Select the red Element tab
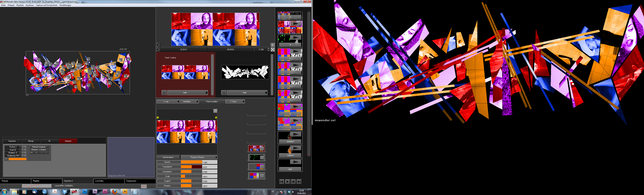The width and height of the screenshot is (644, 195). pyautogui.click(x=68, y=141)
